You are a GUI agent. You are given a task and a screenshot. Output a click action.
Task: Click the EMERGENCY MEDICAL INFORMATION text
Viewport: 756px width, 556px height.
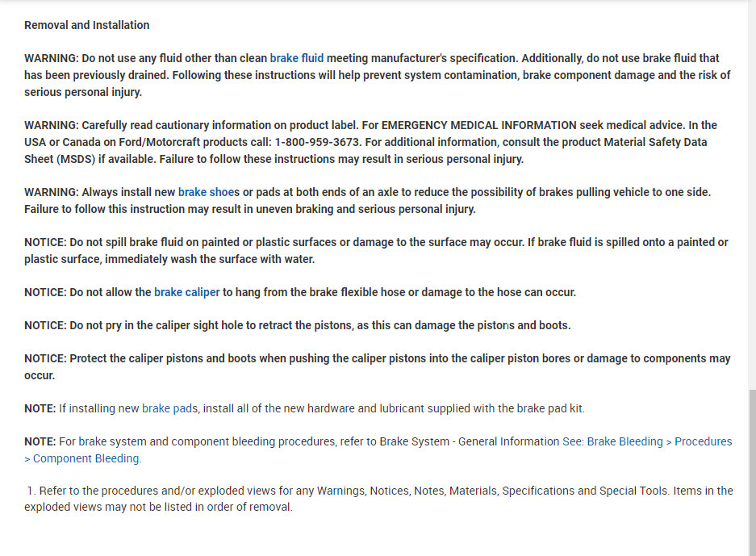[479, 125]
